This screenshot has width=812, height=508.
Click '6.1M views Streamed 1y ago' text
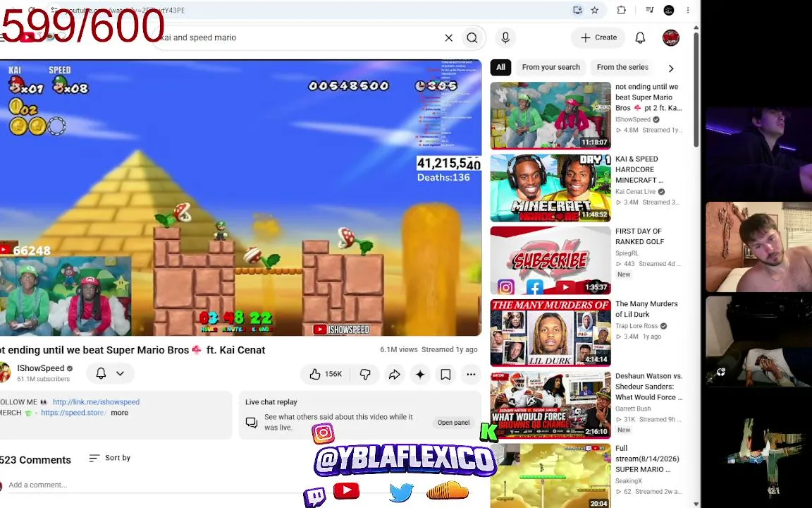429,349
